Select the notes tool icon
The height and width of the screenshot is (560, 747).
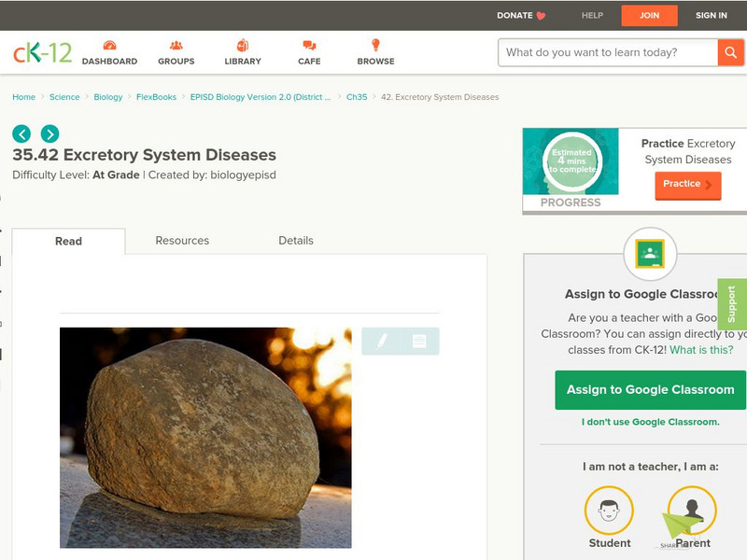(419, 341)
